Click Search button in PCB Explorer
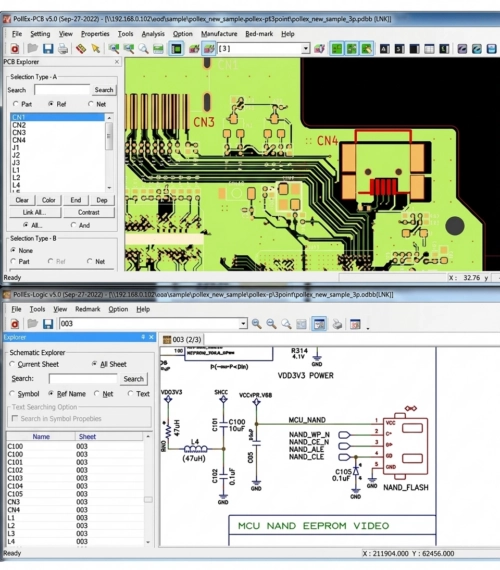500x570 pixels. [x=104, y=90]
